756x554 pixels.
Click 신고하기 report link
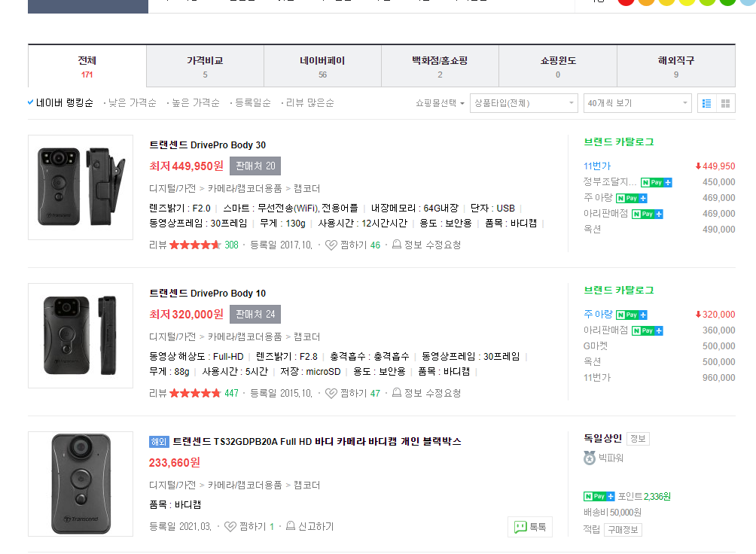coord(316,526)
